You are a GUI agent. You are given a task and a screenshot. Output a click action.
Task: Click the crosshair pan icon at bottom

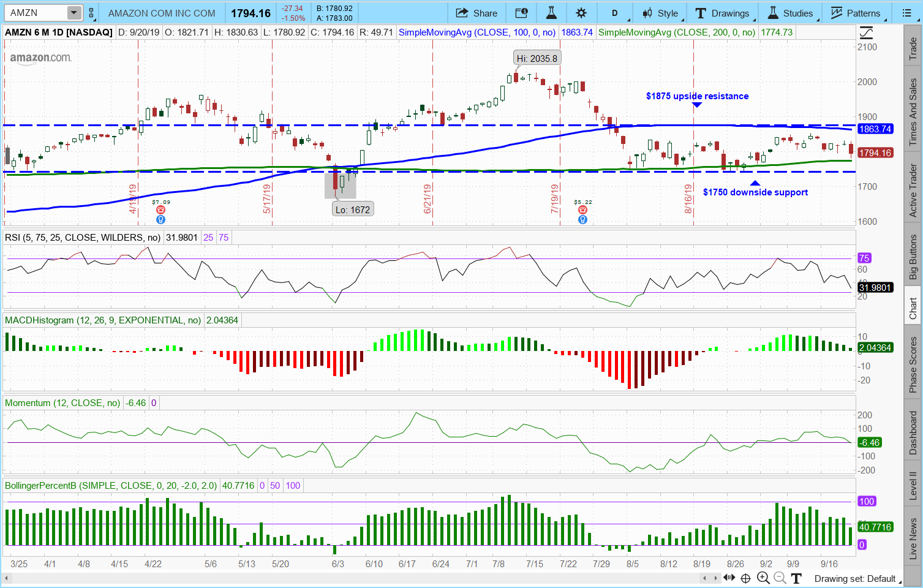pos(745,578)
